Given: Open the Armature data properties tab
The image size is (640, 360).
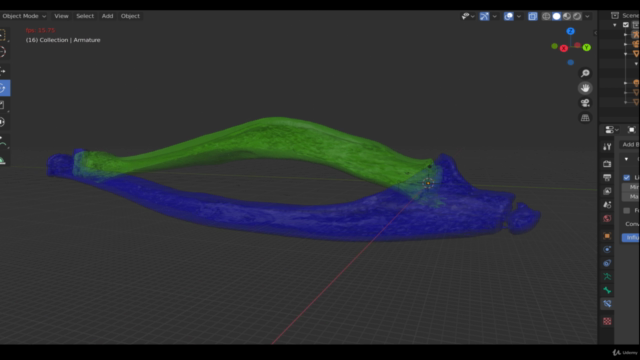Looking at the screenshot, I should click(x=607, y=276).
